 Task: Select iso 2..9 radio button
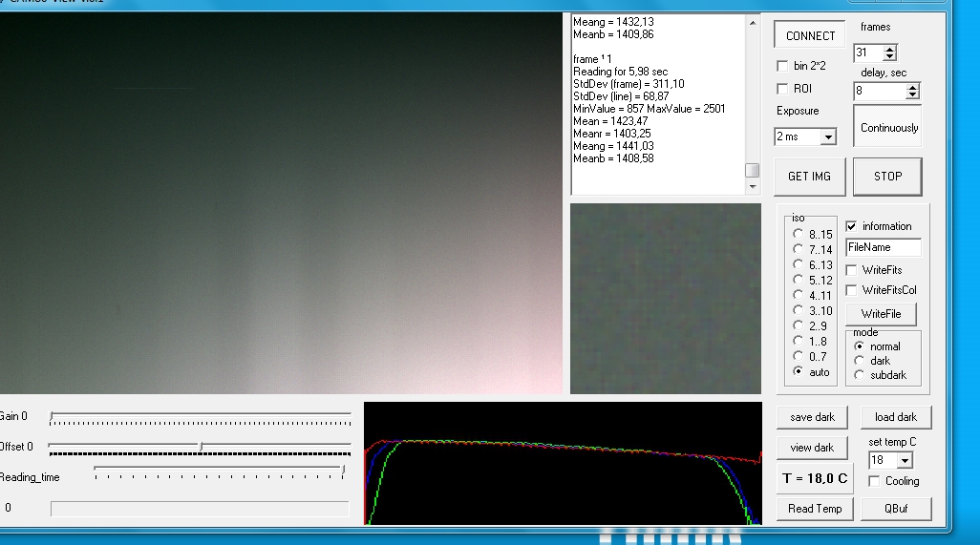point(799,325)
